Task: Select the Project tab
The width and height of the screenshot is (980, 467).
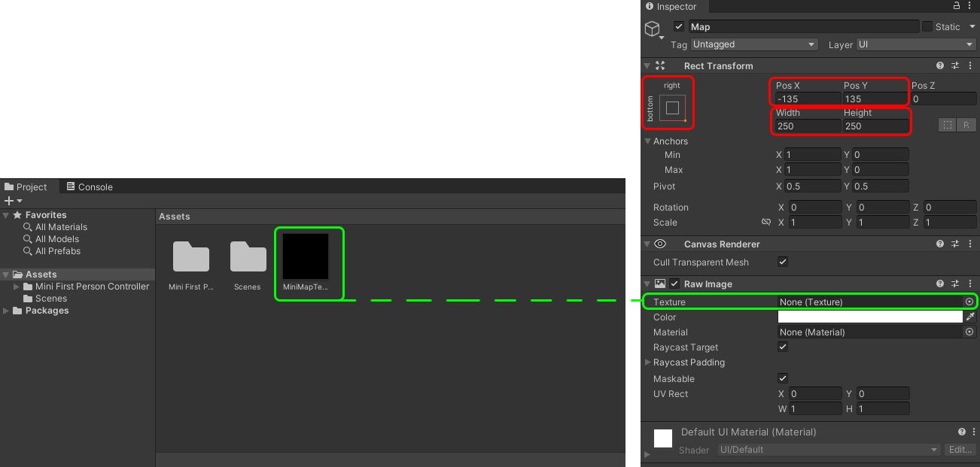Action: click(26, 187)
